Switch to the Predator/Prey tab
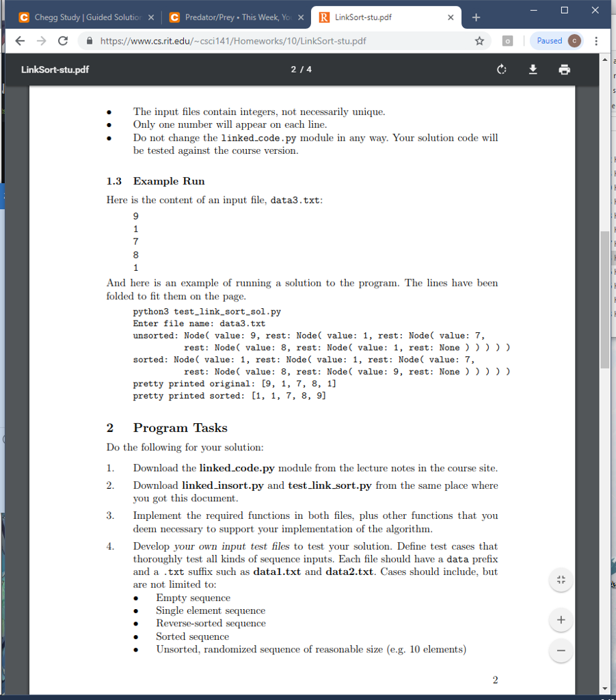The width and height of the screenshot is (616, 700). pyautogui.click(x=237, y=17)
